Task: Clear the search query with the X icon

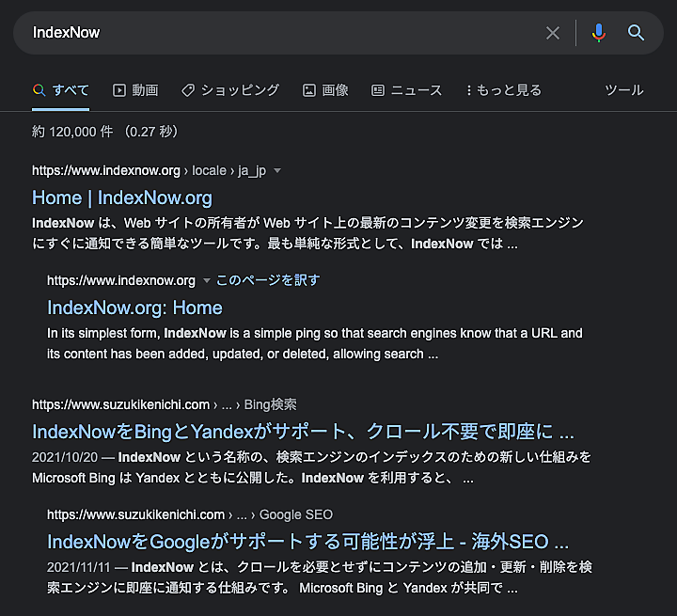Action: tap(553, 33)
